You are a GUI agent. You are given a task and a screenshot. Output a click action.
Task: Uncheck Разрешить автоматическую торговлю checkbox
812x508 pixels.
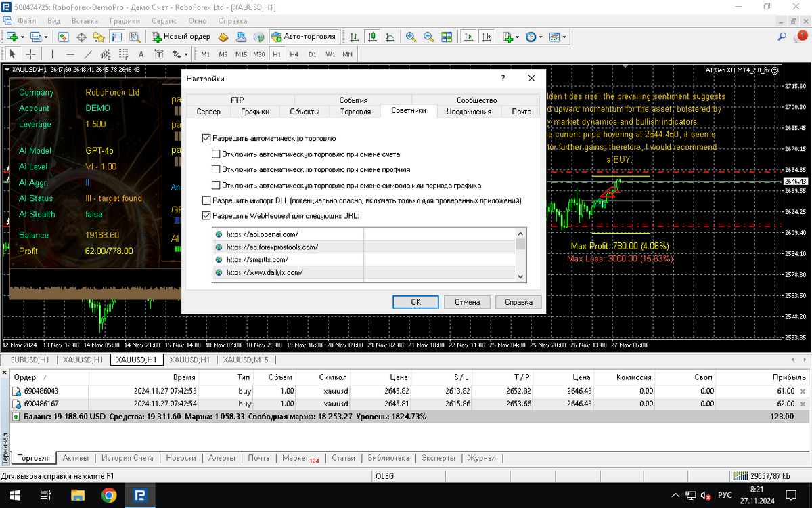point(206,138)
